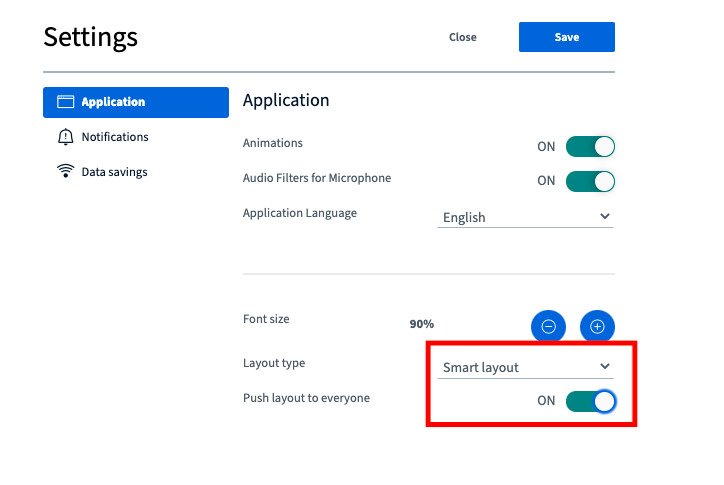Disable Audio Filters for Microphone
The image size is (724, 485).
click(590, 181)
